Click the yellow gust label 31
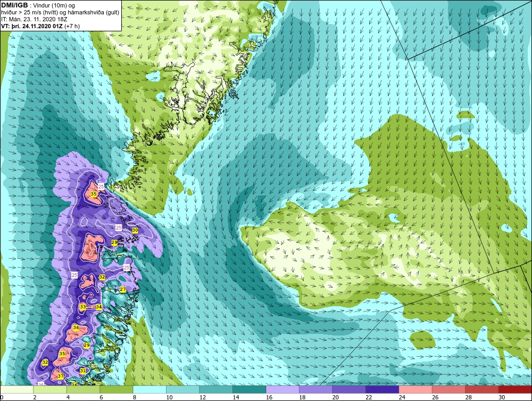This screenshot has height=401, width=532. (83, 371)
